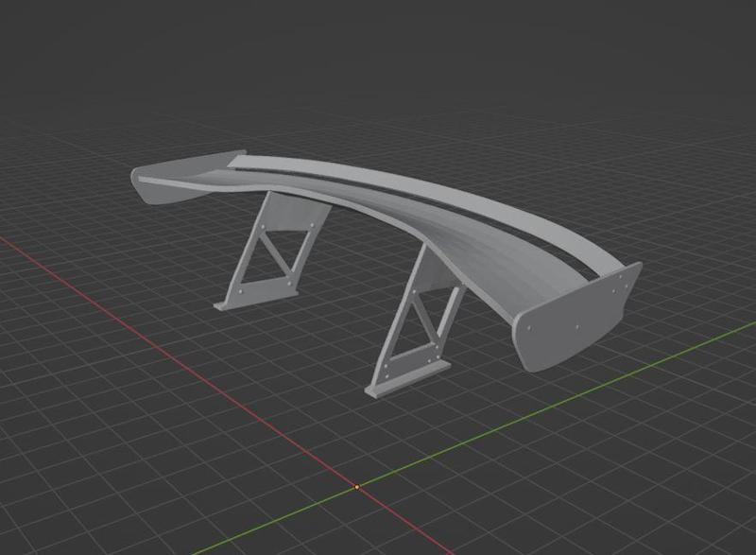Select the left support bracket stand

pos(272,251)
